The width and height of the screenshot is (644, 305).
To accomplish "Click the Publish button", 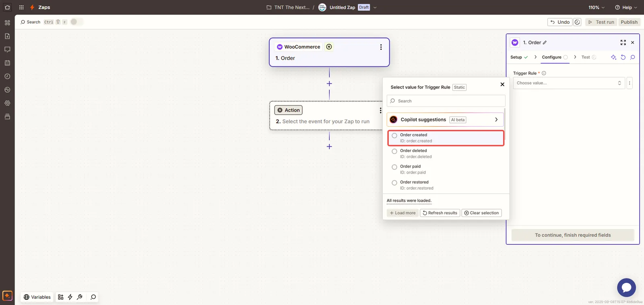I will point(629,22).
